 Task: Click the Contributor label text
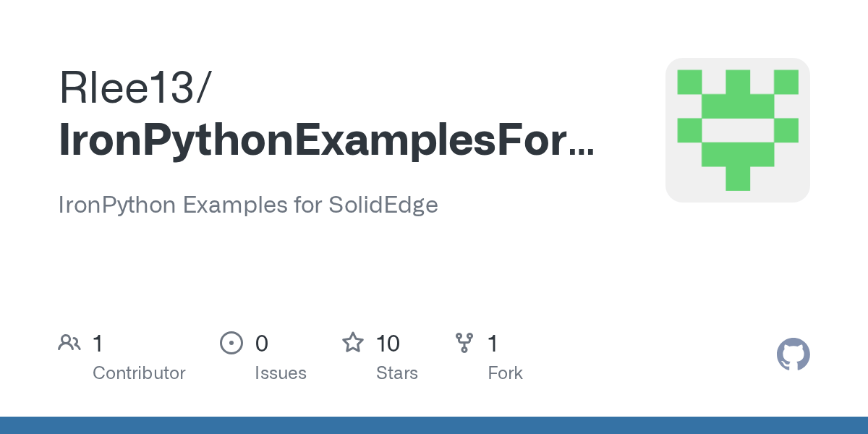139,373
